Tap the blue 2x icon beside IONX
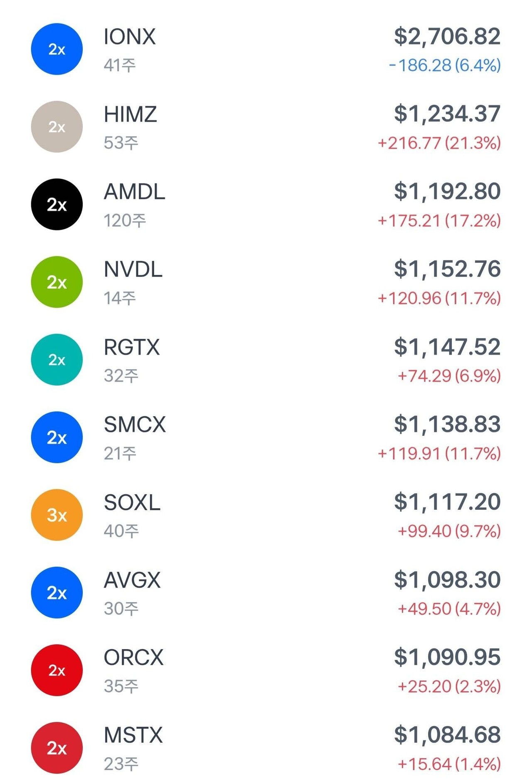 pos(57,49)
